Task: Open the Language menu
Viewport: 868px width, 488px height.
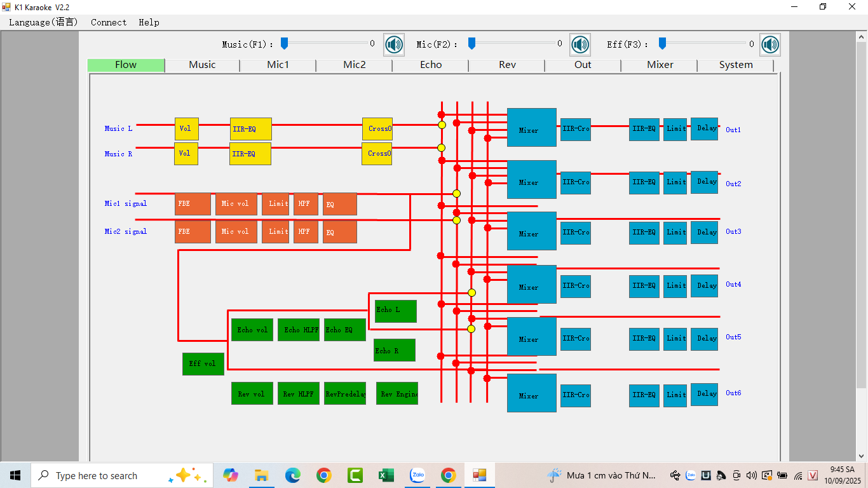Action: pyautogui.click(x=43, y=22)
